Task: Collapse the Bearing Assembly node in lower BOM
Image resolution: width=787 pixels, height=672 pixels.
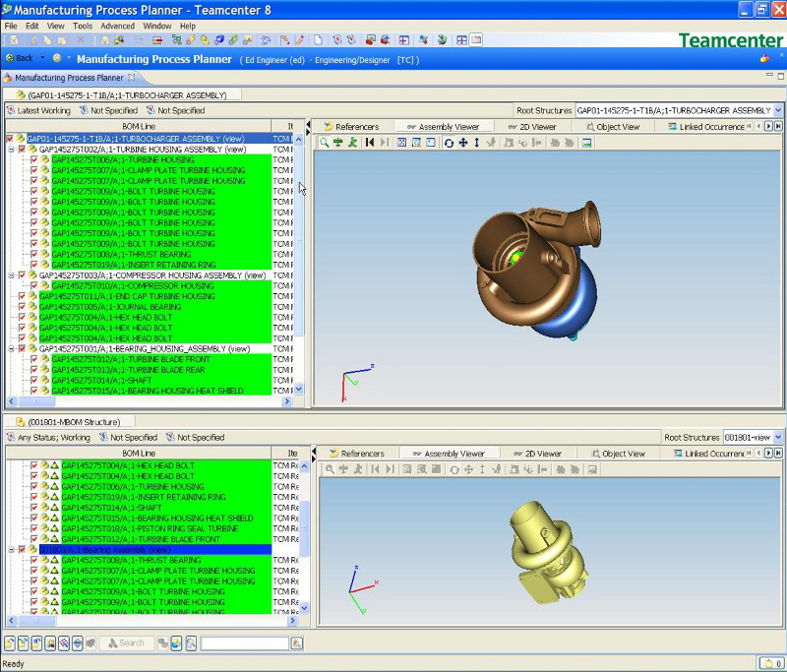Action: [x=11, y=550]
